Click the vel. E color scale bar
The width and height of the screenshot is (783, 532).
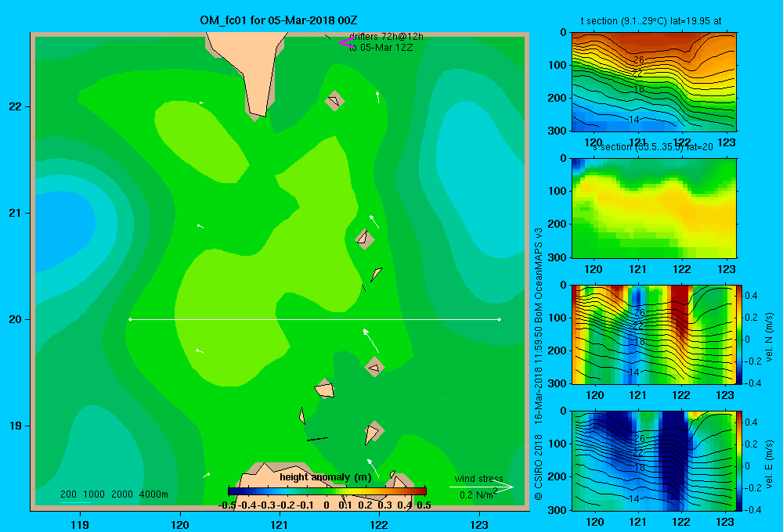[x=739, y=461]
